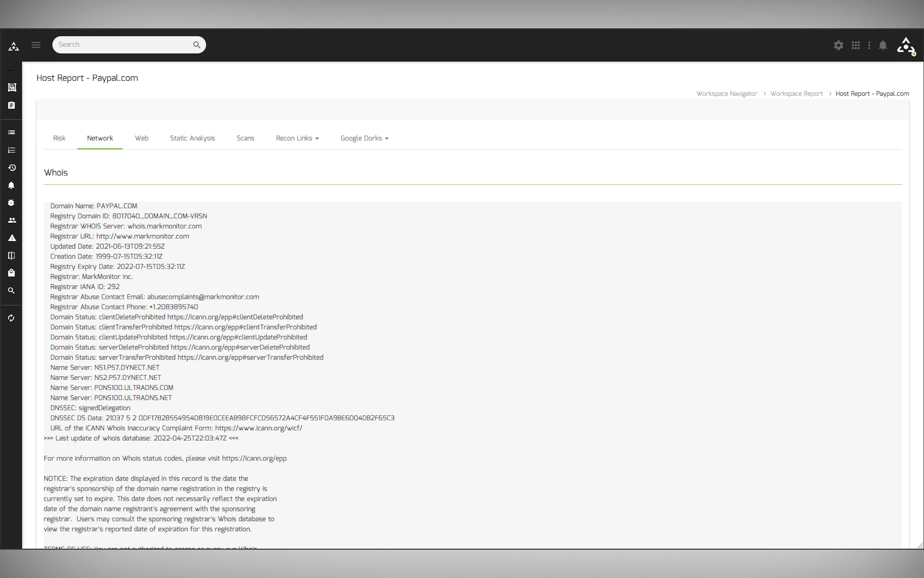Open the users group sidebar icon
Viewport: 924px width, 578px height.
point(12,220)
